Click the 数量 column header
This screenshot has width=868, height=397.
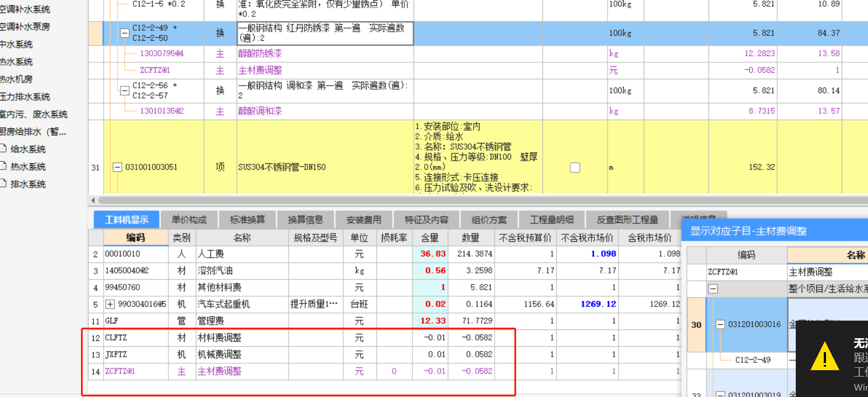tap(471, 238)
